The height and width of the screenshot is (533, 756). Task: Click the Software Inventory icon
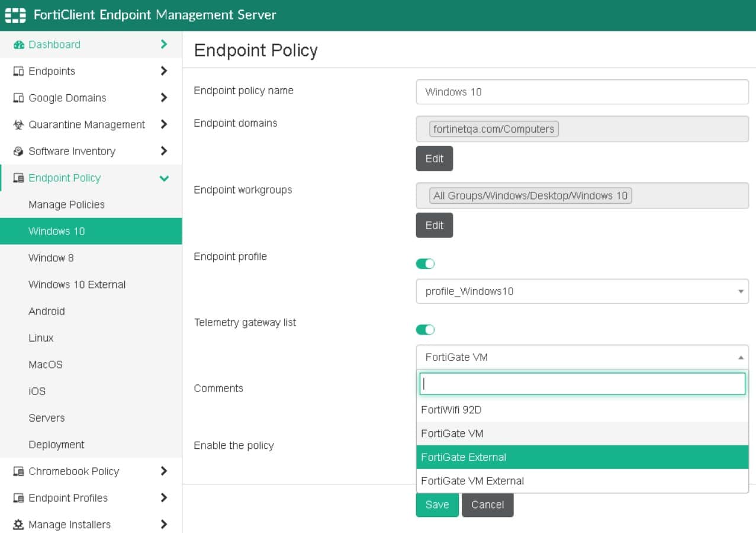click(18, 151)
